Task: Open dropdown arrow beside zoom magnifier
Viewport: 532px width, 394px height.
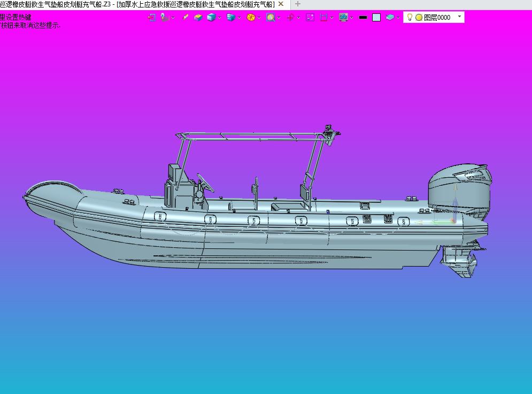Action: 279,18
